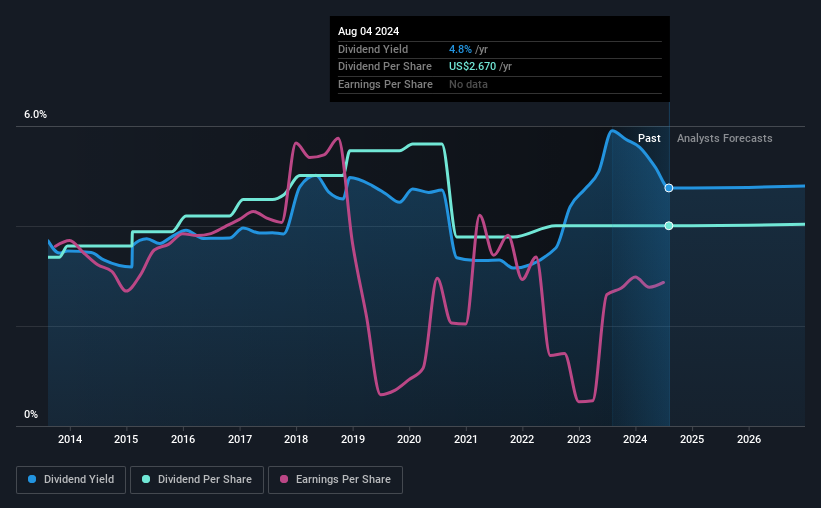
Task: Select the 2026 label on the time axis
Action: tap(749, 439)
